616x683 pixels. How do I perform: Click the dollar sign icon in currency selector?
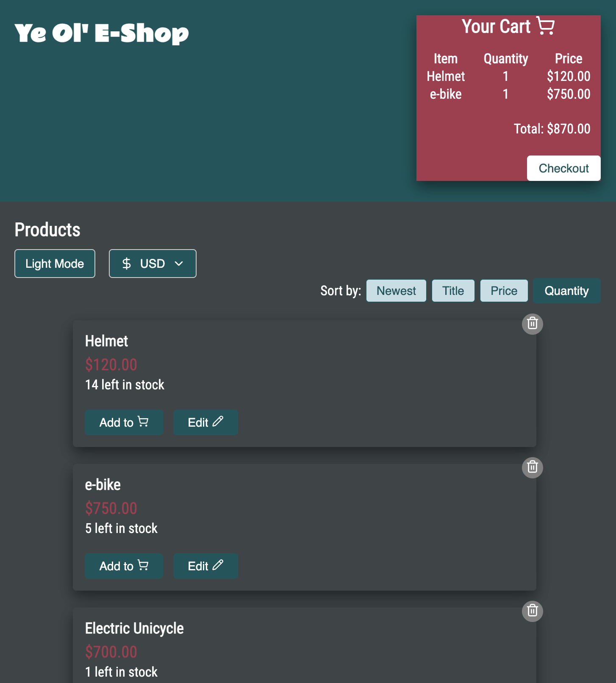click(x=126, y=264)
